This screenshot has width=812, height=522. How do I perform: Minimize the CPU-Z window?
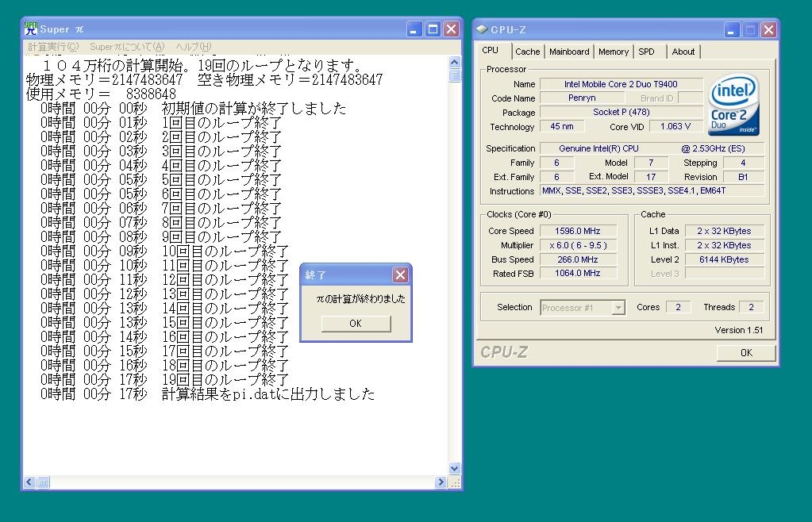click(x=732, y=30)
